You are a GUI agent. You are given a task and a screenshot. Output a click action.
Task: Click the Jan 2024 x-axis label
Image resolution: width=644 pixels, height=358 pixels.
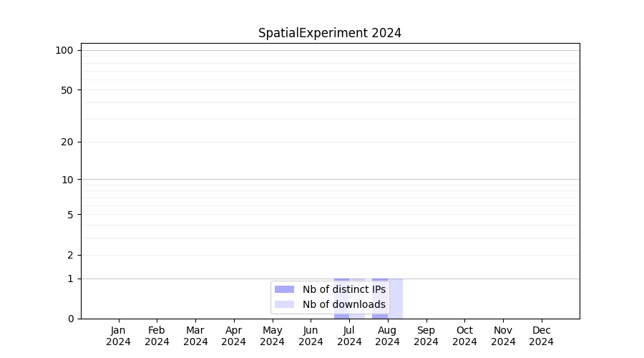[119, 336]
